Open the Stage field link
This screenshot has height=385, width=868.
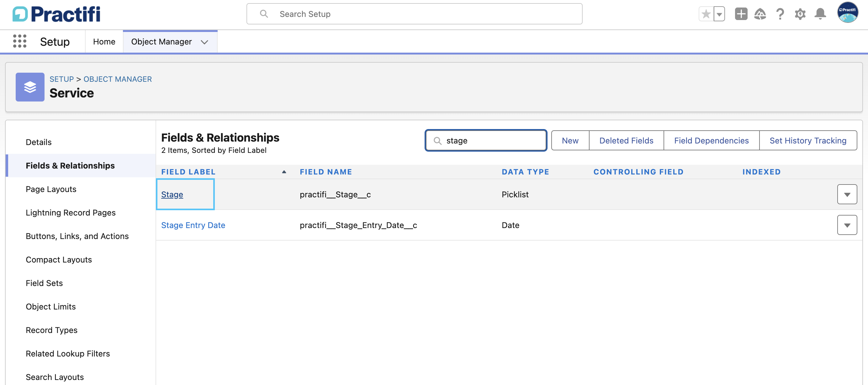tap(172, 194)
